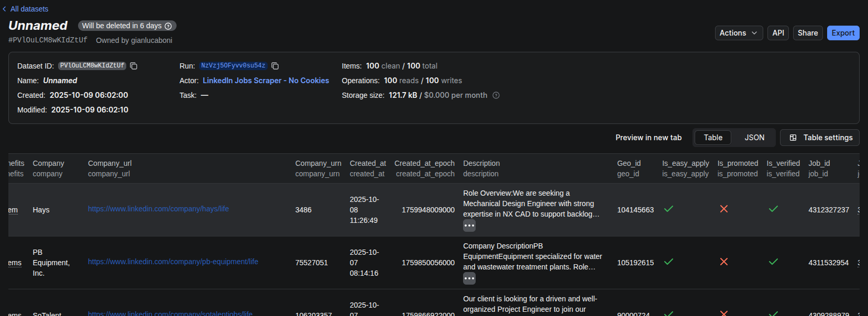Click the Hays row is_promoted red cross
868x316 pixels.
724,209
